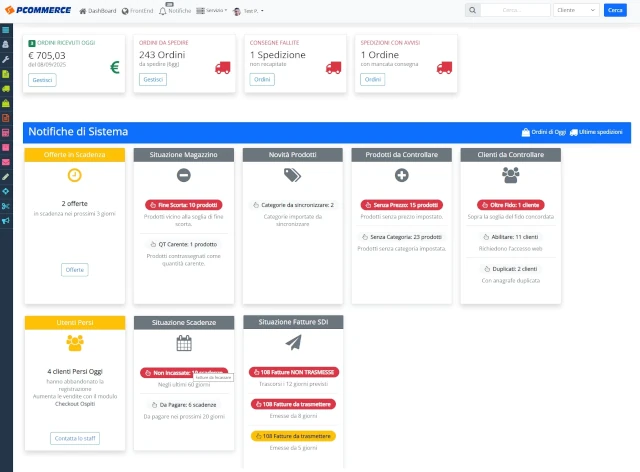
Task: Click the Checkout Ospiti text
Action: click(x=75, y=404)
